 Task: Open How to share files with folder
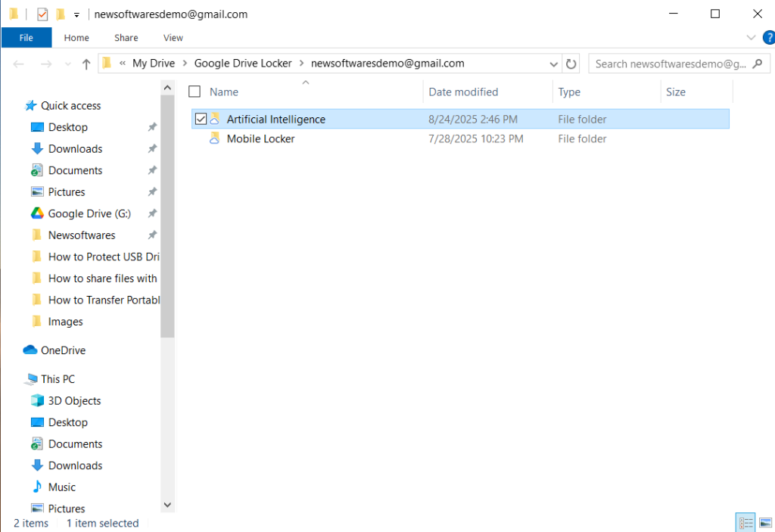tap(102, 278)
